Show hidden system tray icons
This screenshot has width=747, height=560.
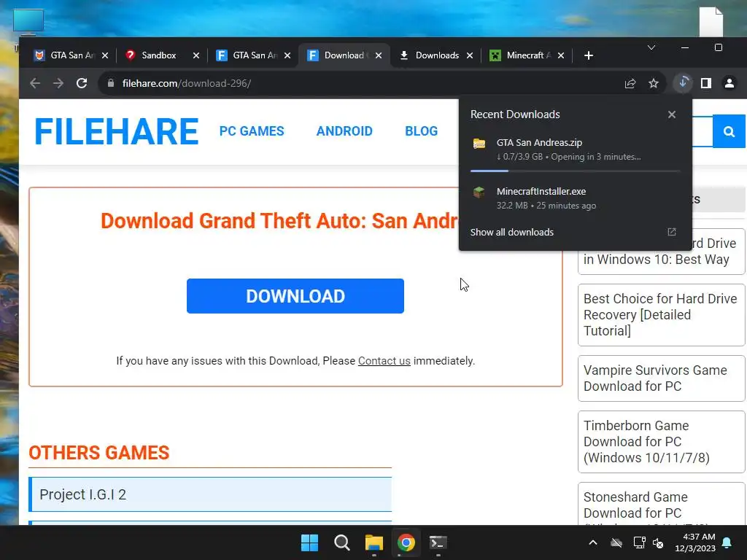pos(593,542)
